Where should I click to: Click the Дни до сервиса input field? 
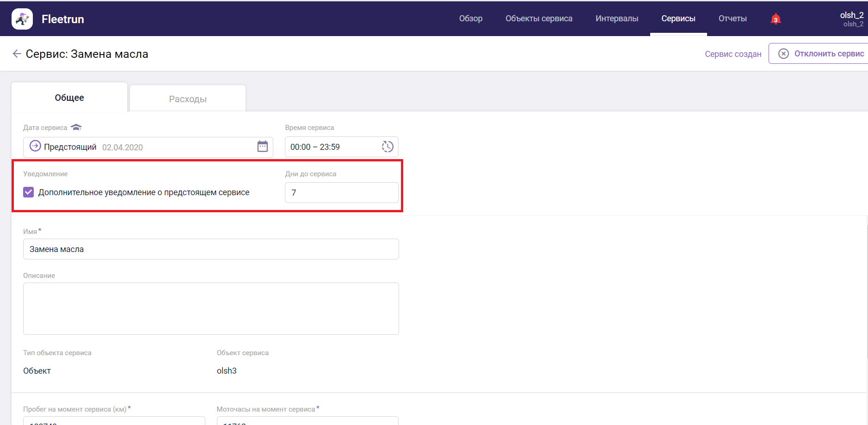click(x=341, y=192)
